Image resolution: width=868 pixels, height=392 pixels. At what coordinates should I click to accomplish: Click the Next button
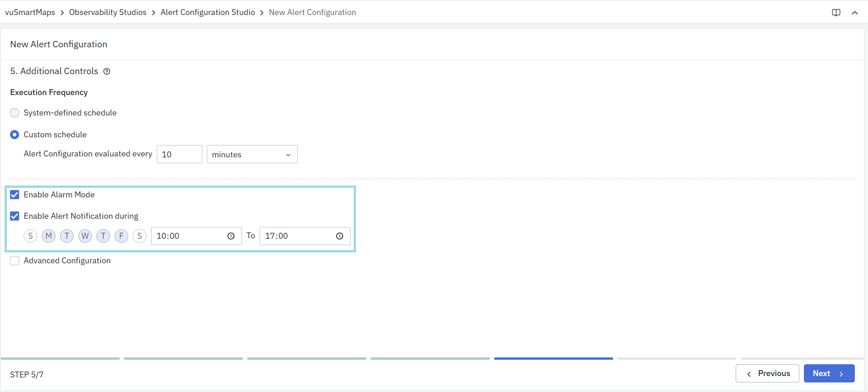(828, 373)
